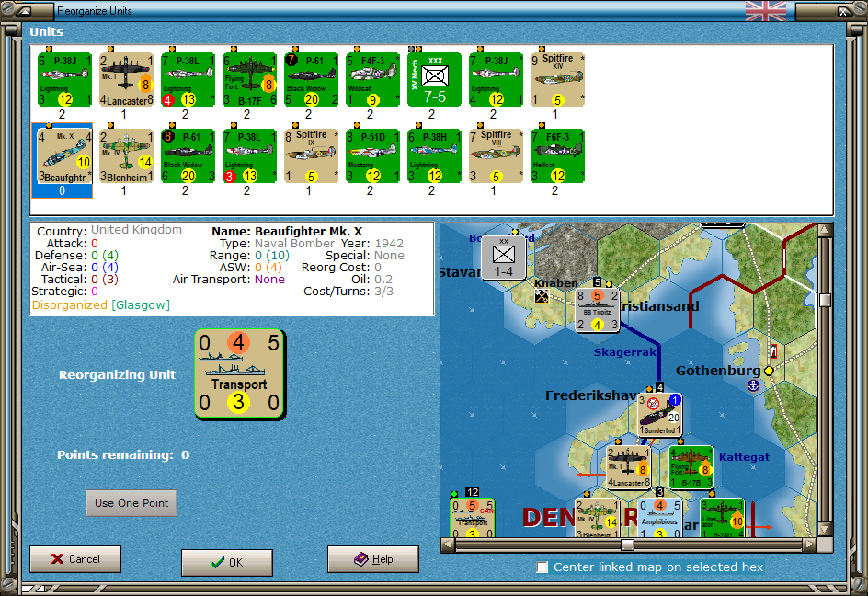Click the Skagerrak sea label

pos(625,352)
